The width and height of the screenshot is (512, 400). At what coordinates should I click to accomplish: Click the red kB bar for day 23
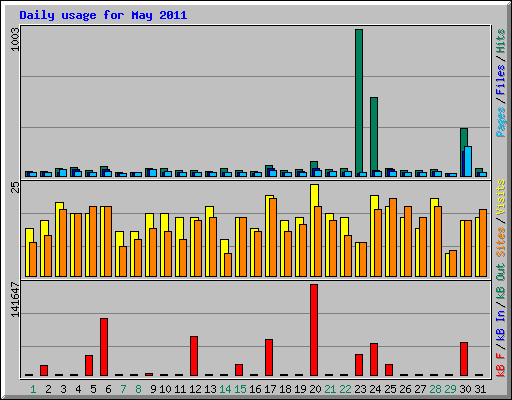[x=359, y=365]
